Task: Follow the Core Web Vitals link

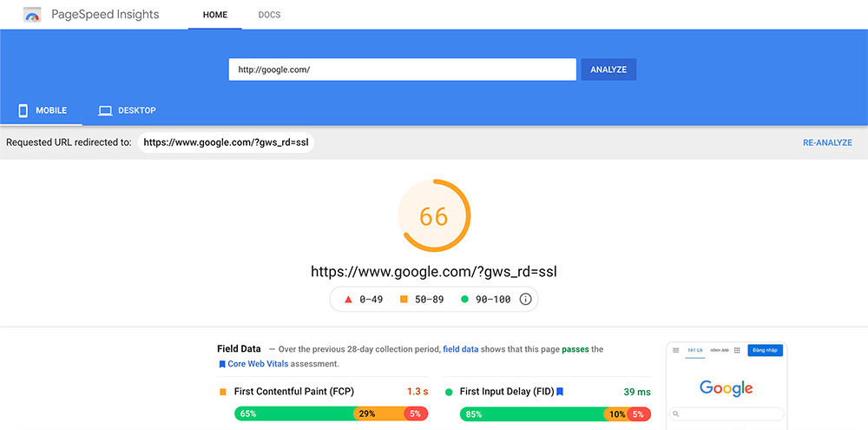Action: click(259, 364)
